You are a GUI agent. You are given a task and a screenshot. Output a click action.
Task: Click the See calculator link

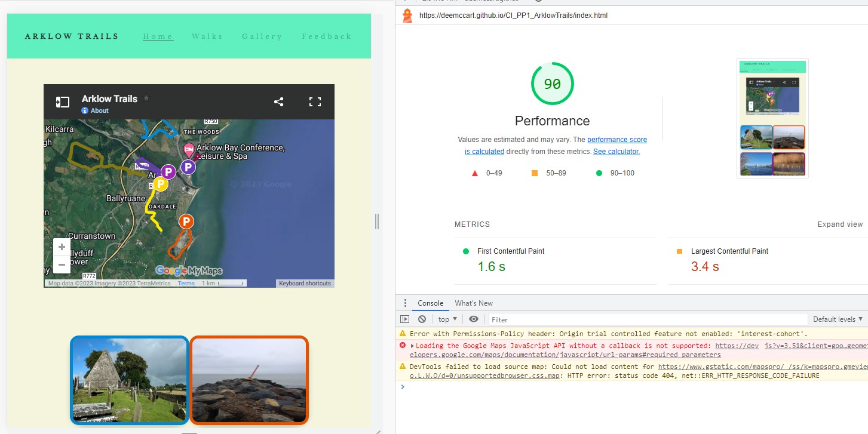pos(616,152)
